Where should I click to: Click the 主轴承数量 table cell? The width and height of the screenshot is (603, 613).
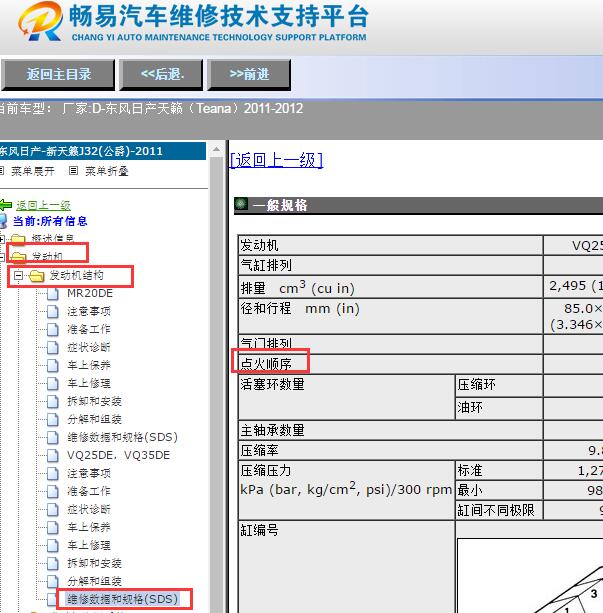390,430
